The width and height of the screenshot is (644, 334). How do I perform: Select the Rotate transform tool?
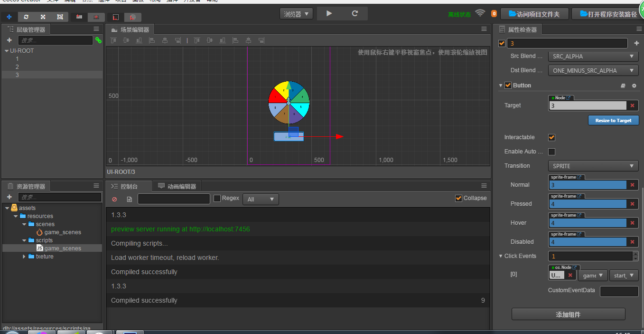coord(26,17)
